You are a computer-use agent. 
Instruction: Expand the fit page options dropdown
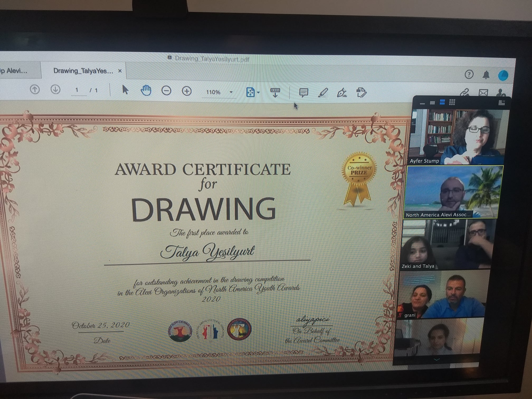click(x=258, y=92)
